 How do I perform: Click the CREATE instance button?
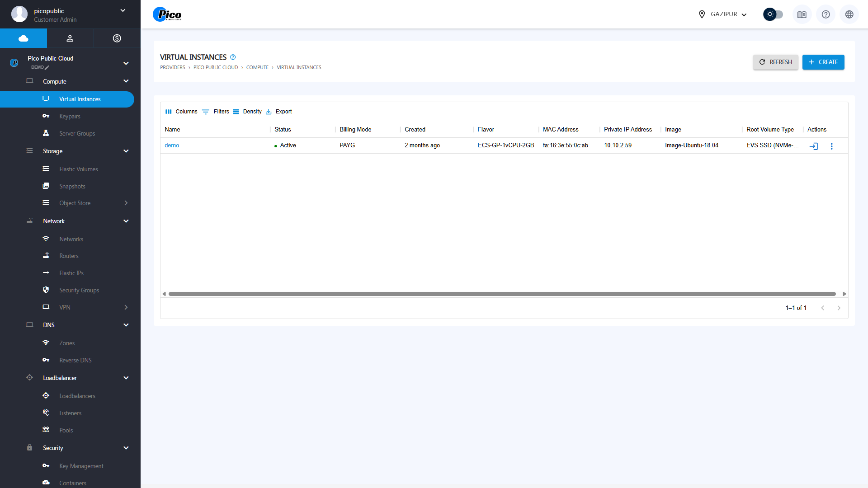[823, 62]
